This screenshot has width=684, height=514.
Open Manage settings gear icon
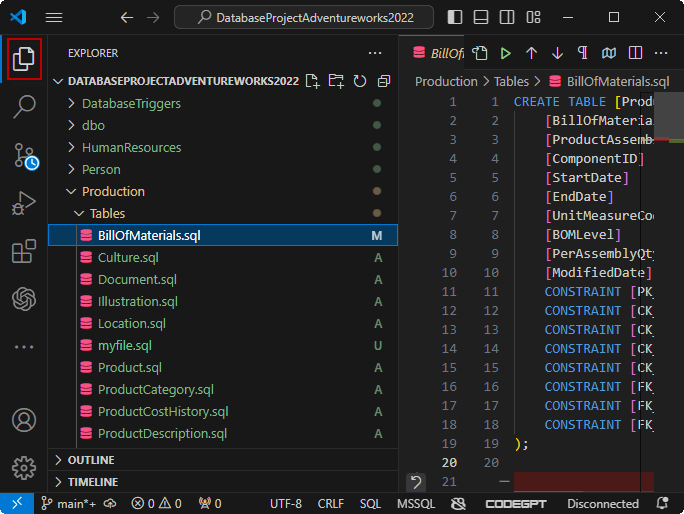point(24,467)
